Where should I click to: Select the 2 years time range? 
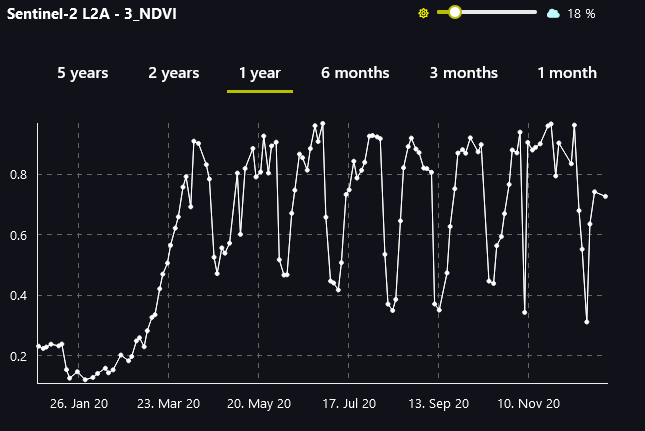tap(174, 73)
